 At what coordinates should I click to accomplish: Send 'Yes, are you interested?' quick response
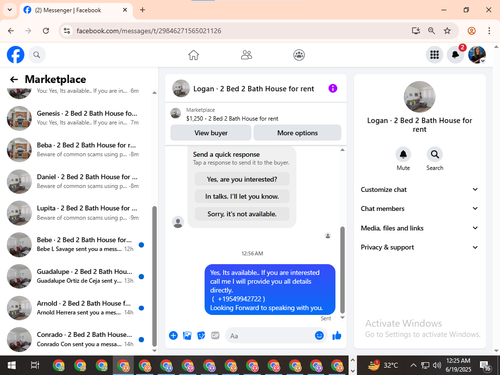click(x=242, y=179)
